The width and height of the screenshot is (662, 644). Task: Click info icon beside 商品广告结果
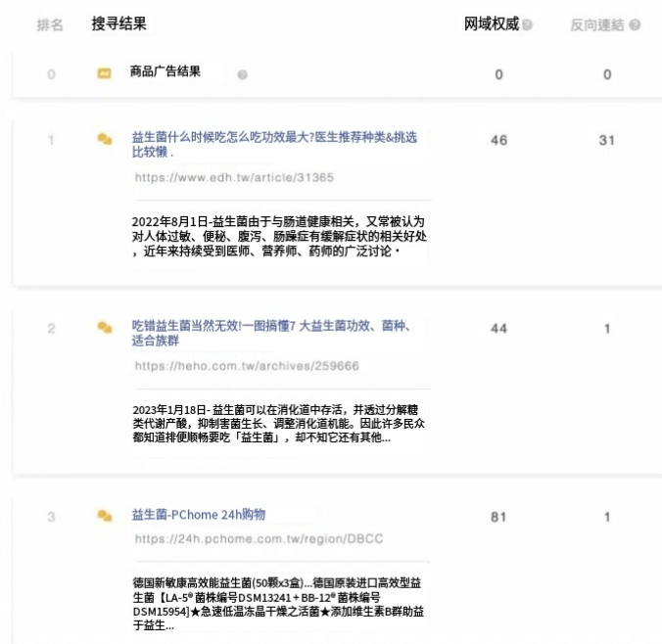tap(242, 74)
